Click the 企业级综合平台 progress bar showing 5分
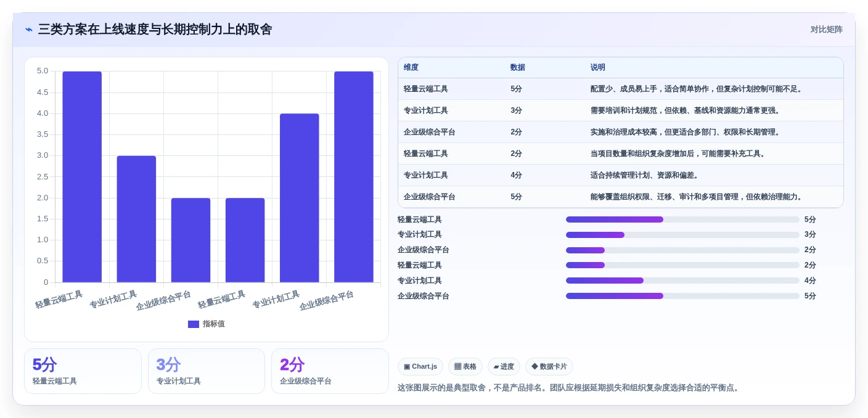Viewport: 868px width, 418px height. [x=682, y=296]
